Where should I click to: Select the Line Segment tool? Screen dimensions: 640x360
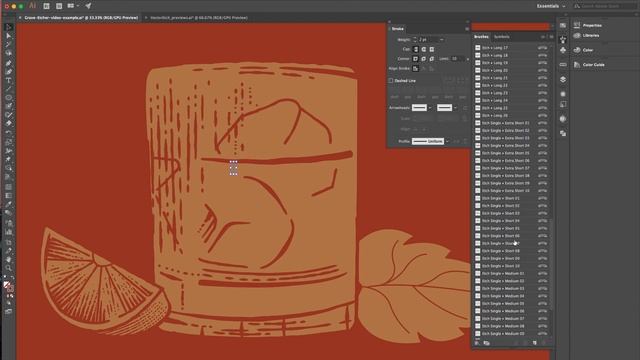(x=9, y=89)
